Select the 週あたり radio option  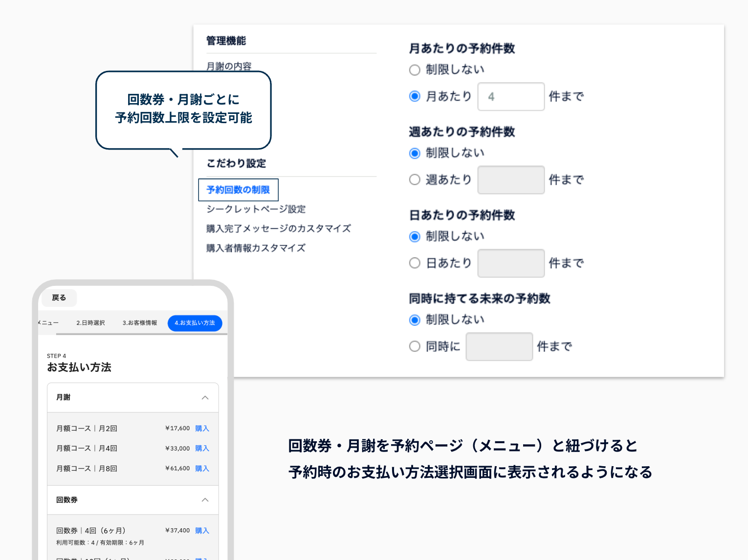tap(415, 180)
